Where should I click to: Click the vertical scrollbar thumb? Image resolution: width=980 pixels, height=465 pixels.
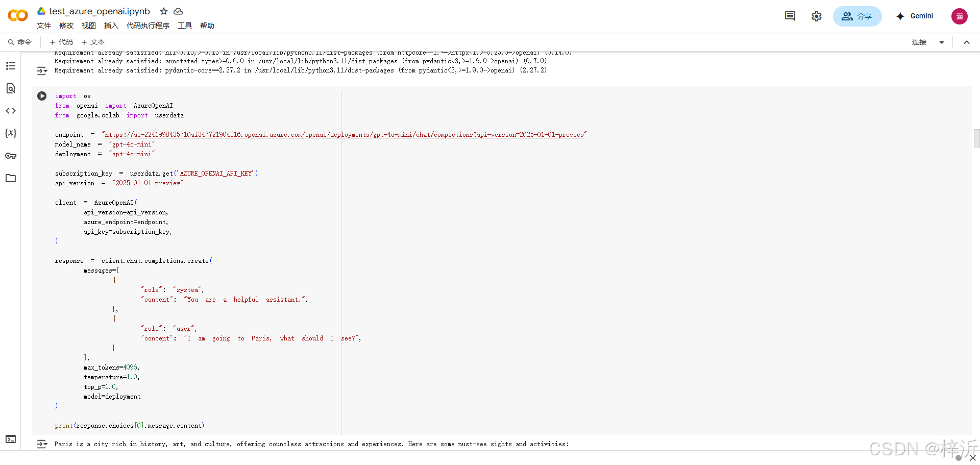click(x=976, y=138)
